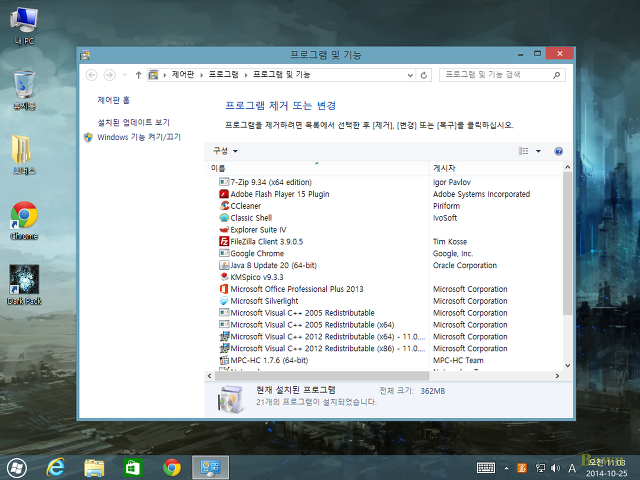Select Microsoft Visual C++ 2012 Redistributable (x86)
Image resolution: width=640 pixels, height=480 pixels.
(x=328, y=348)
